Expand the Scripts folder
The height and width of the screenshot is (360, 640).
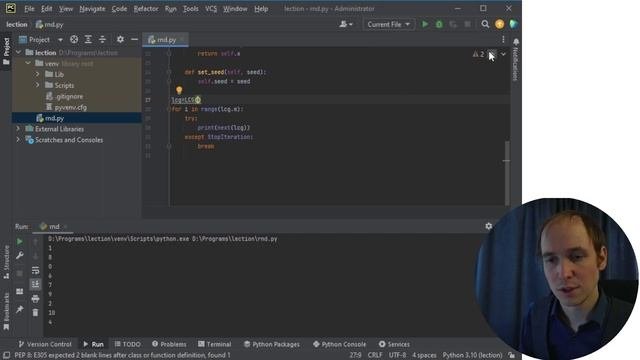pyautogui.click(x=38, y=85)
